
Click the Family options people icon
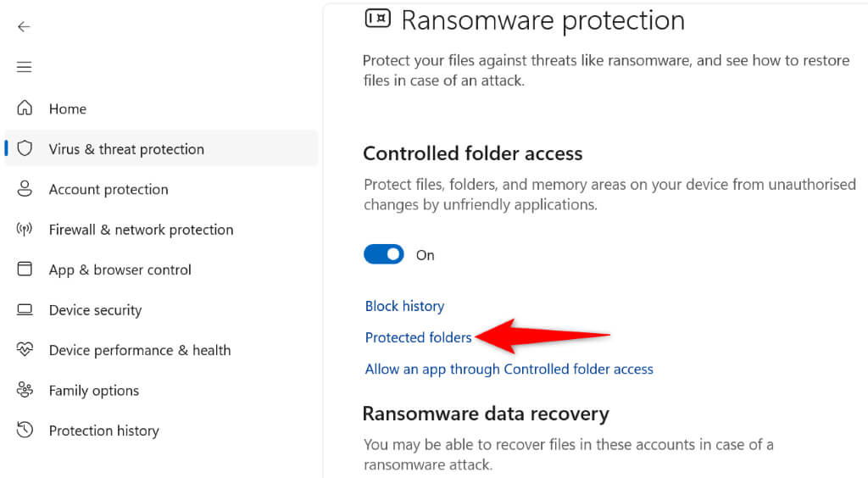(25, 391)
